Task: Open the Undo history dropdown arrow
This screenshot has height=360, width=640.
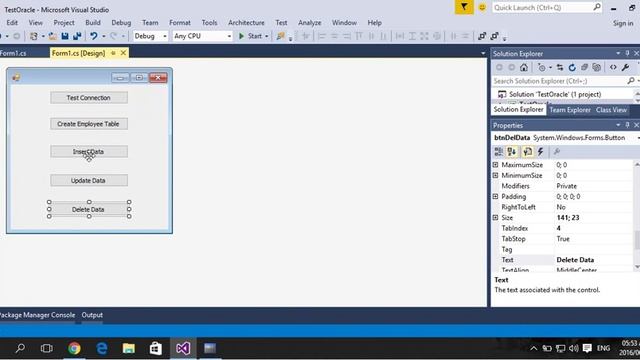Action: tap(104, 36)
